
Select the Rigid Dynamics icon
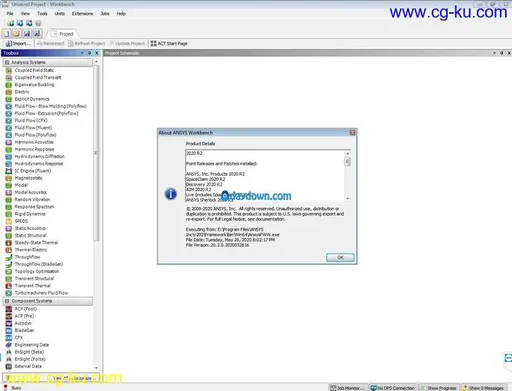[9, 214]
